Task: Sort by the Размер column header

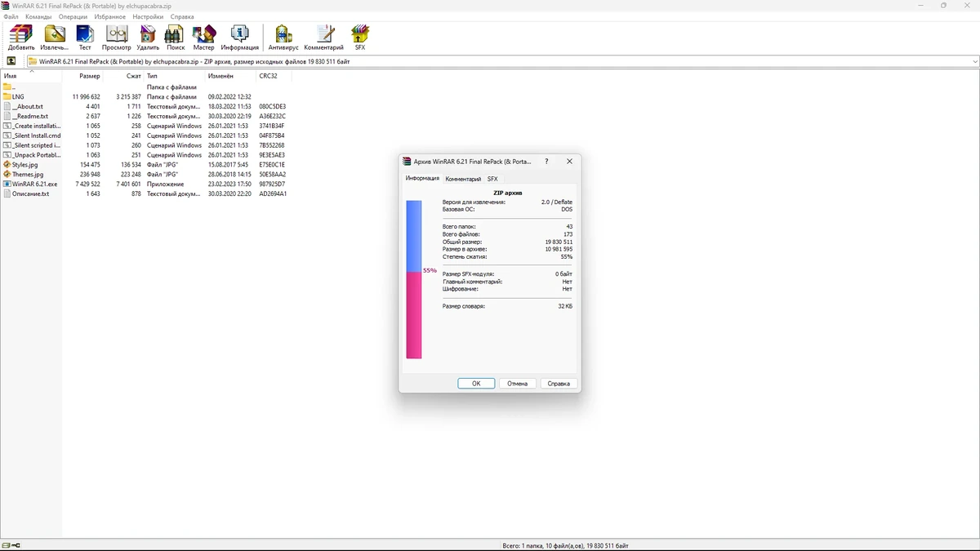Action: tap(82, 76)
